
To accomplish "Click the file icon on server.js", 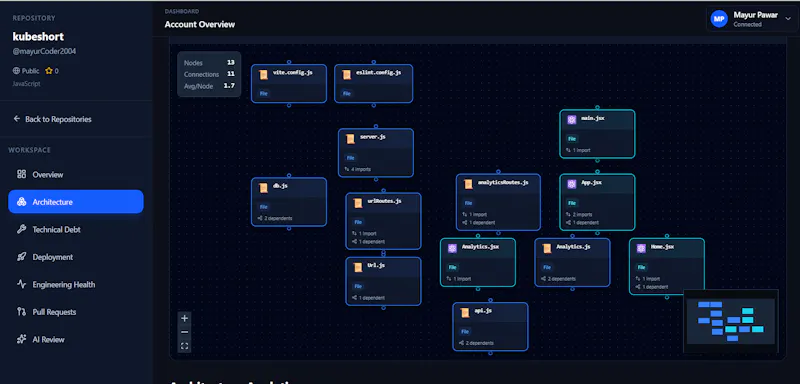I will tap(350, 139).
